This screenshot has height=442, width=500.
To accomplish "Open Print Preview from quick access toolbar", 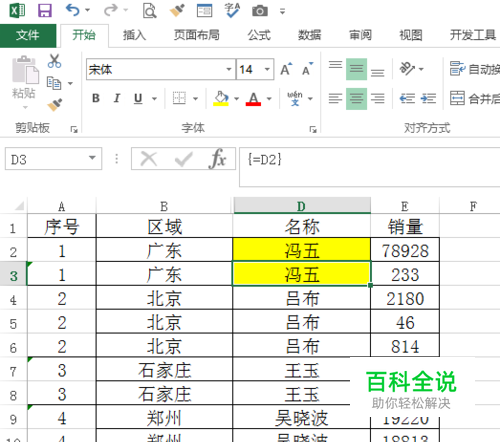I will (150, 11).
